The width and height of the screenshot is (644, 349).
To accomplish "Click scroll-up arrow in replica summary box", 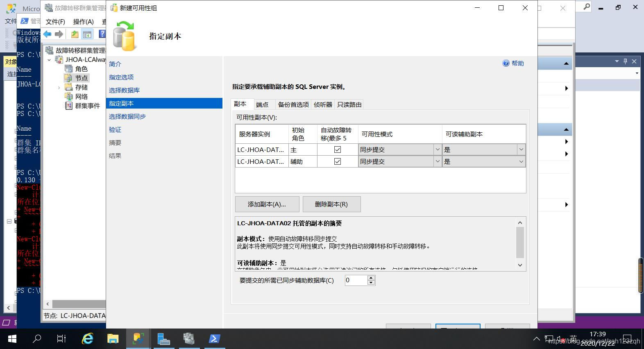I will coord(520,222).
